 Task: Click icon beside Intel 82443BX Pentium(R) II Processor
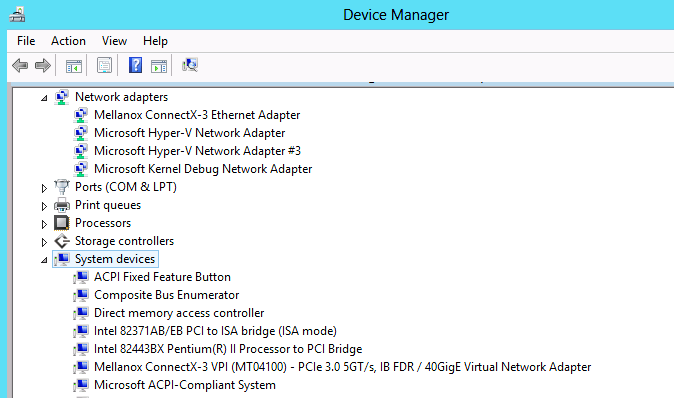[x=80, y=349]
